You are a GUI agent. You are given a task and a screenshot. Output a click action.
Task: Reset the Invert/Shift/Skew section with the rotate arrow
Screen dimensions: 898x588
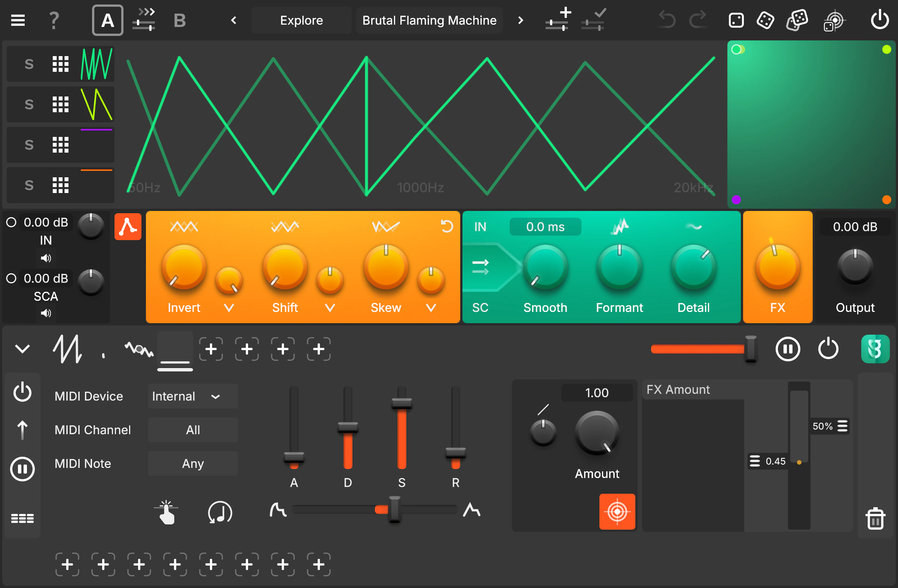coord(447,226)
